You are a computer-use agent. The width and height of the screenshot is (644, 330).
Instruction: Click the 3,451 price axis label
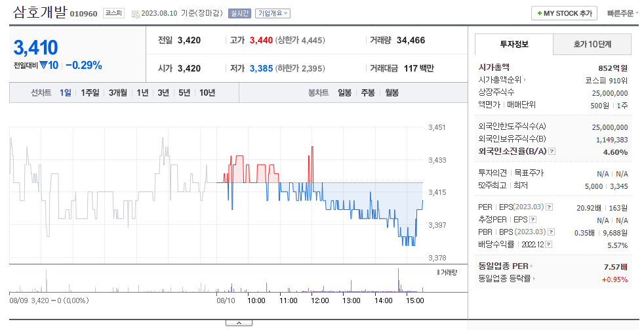point(437,127)
